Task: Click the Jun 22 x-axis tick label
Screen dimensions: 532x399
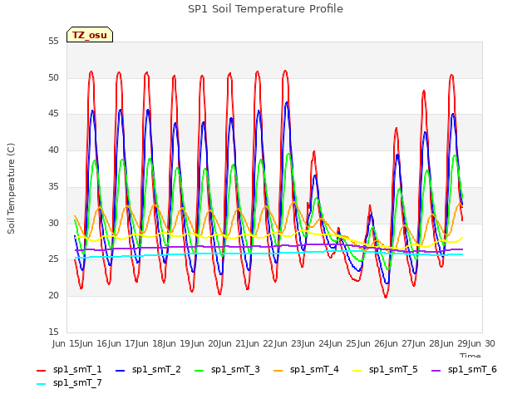Action: click(261, 343)
